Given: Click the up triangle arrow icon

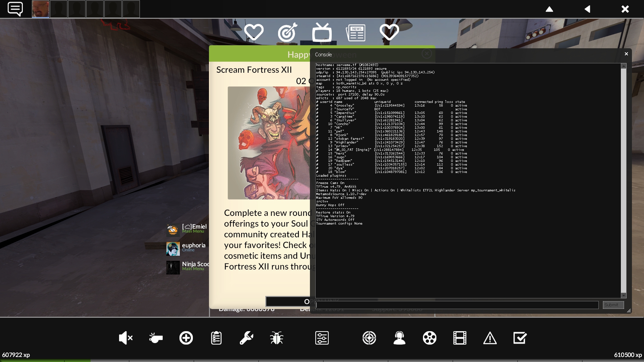Looking at the screenshot, I should [x=549, y=9].
